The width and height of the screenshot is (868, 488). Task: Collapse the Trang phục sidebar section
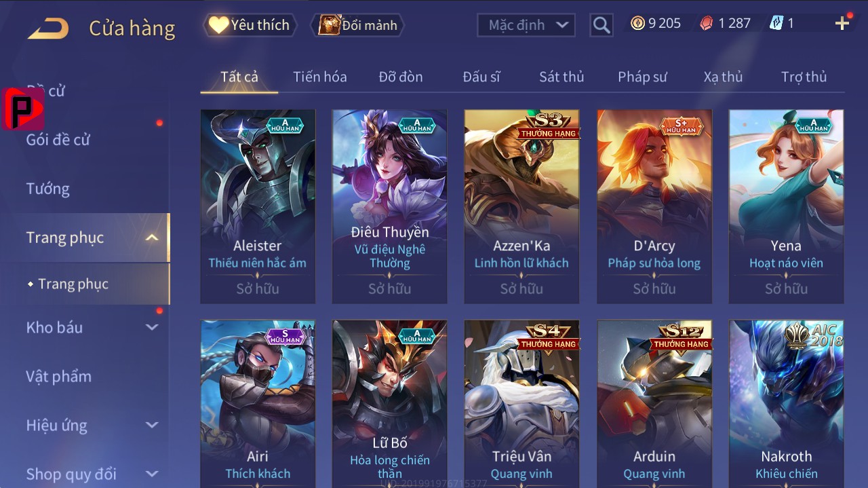pyautogui.click(x=152, y=238)
